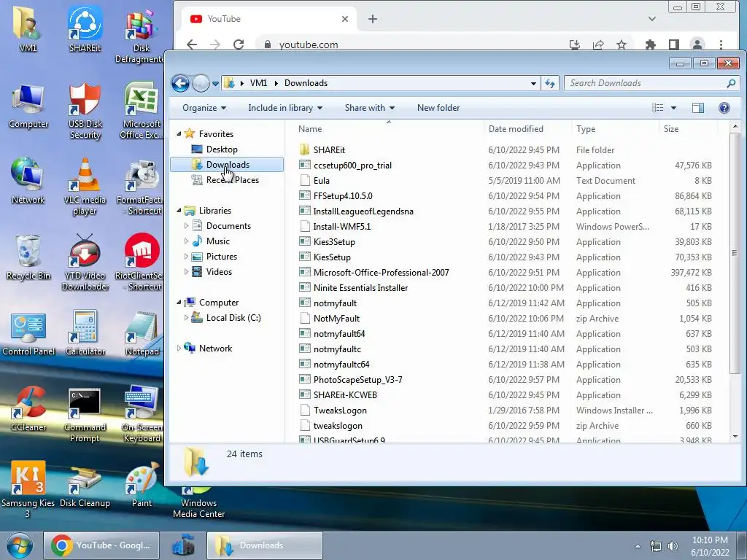Open the Disk Cleanup shortcut
The image size is (747, 560).
tap(85, 486)
